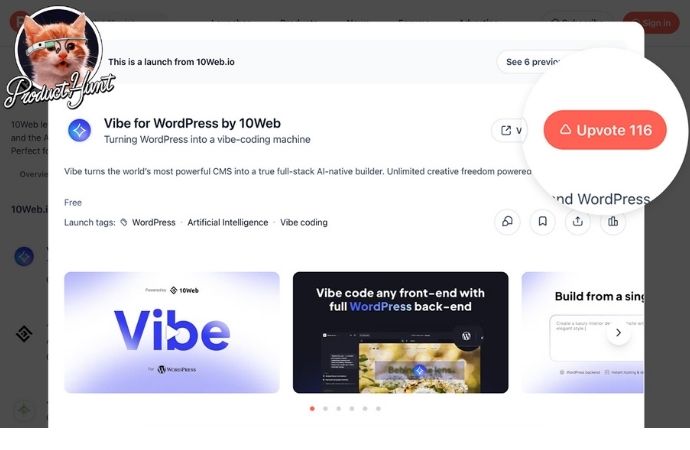
Task: Advance gallery with the right chevron arrow
Action: point(618,333)
